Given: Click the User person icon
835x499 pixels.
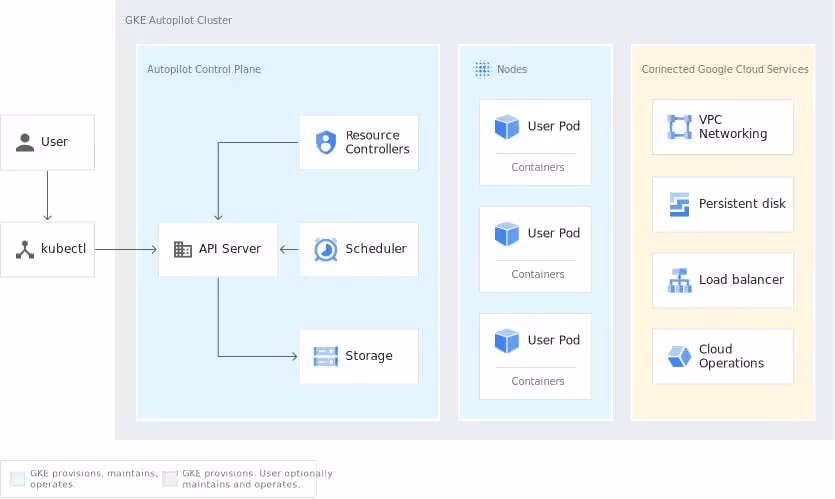Looking at the screenshot, I should [x=24, y=142].
